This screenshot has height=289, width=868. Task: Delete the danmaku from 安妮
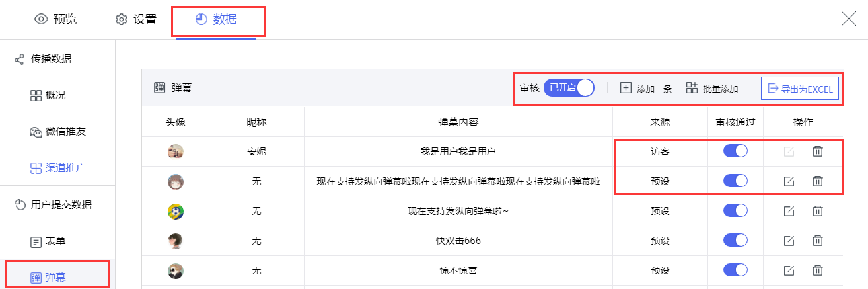click(817, 151)
